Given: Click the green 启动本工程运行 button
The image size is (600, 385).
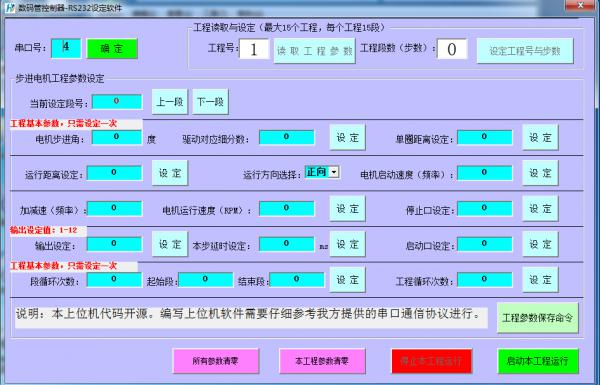Looking at the screenshot, I should 538,361.
